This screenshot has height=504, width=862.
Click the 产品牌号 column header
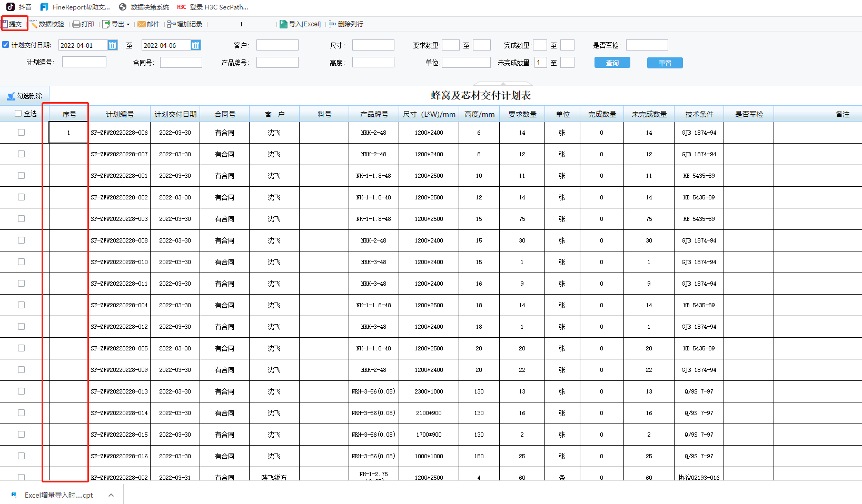coord(374,114)
